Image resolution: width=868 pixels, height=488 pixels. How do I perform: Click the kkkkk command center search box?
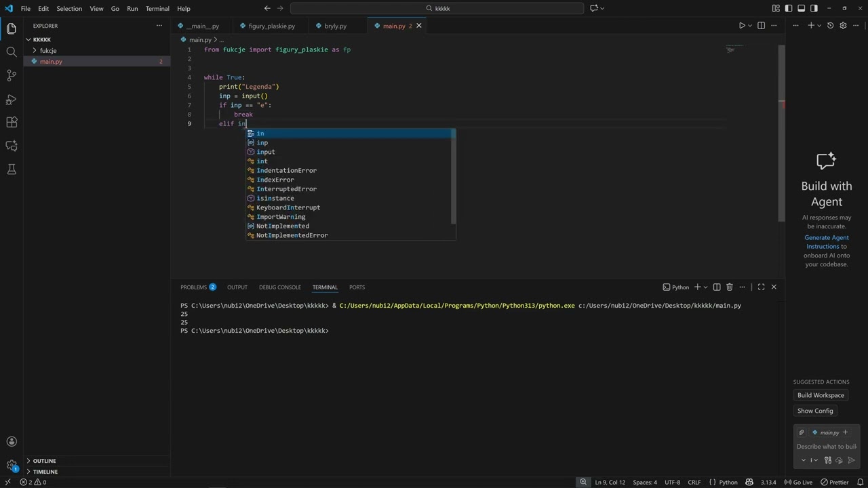[437, 8]
